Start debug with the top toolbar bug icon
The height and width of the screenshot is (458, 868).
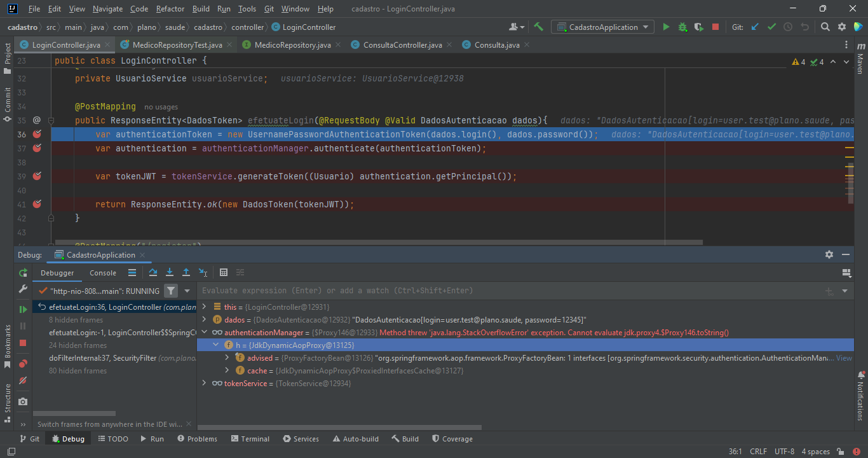click(682, 27)
